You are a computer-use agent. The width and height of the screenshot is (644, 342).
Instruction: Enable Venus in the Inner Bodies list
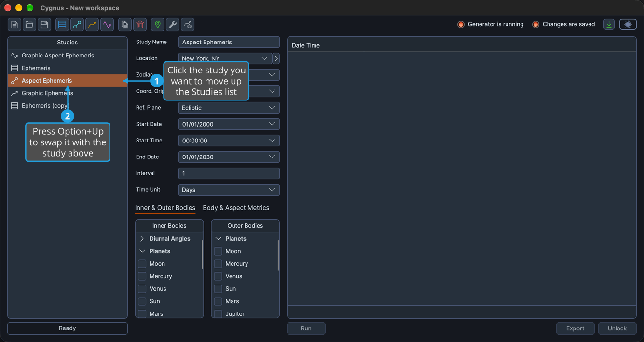click(x=142, y=289)
